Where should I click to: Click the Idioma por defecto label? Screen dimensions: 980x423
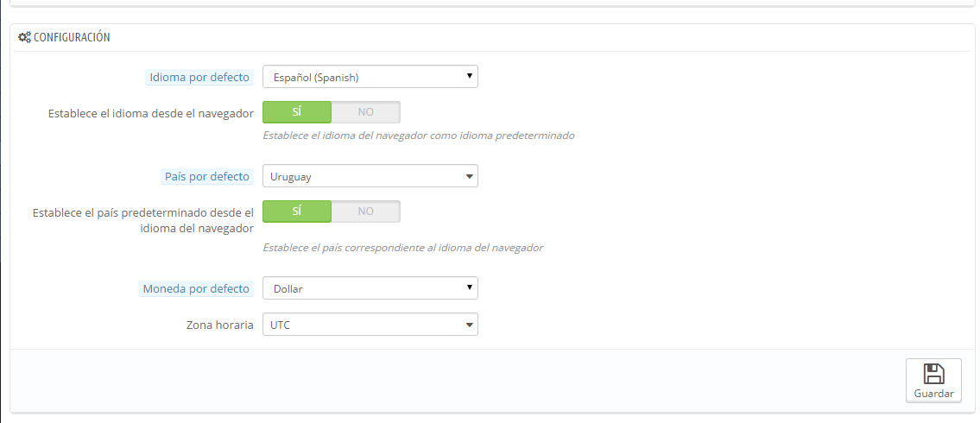[199, 78]
